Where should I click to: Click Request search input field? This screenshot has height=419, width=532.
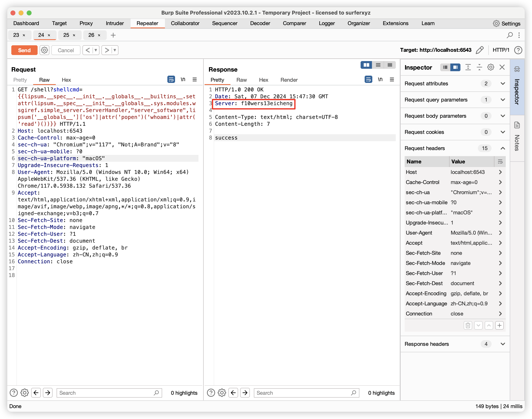(109, 393)
